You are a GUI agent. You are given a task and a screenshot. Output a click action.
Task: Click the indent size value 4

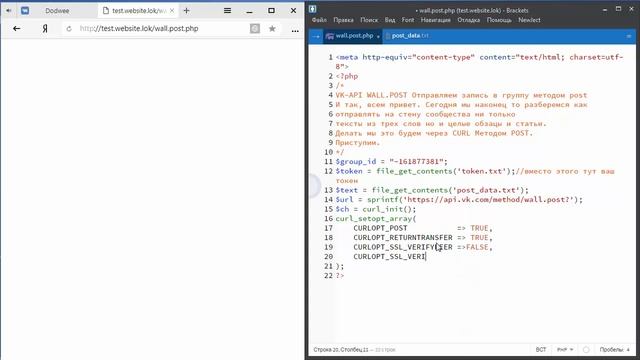[628, 350]
